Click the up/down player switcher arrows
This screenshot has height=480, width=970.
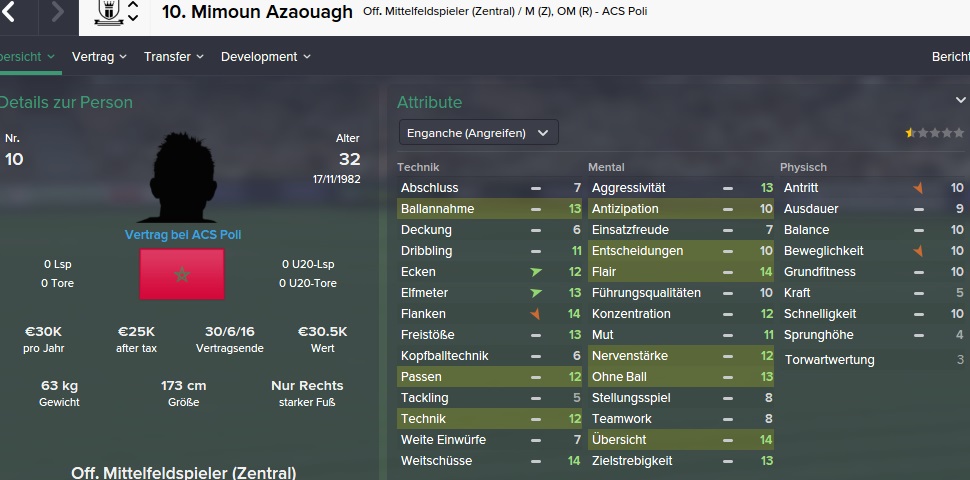(x=132, y=13)
